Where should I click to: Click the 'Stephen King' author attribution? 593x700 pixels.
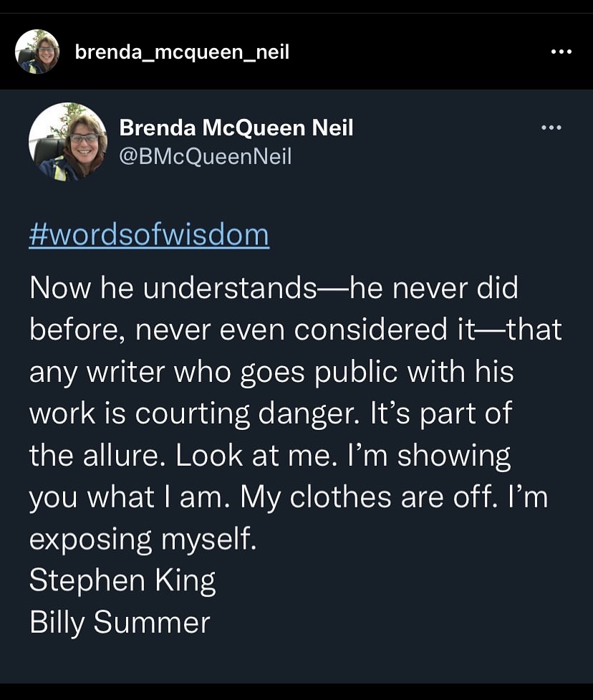122,580
